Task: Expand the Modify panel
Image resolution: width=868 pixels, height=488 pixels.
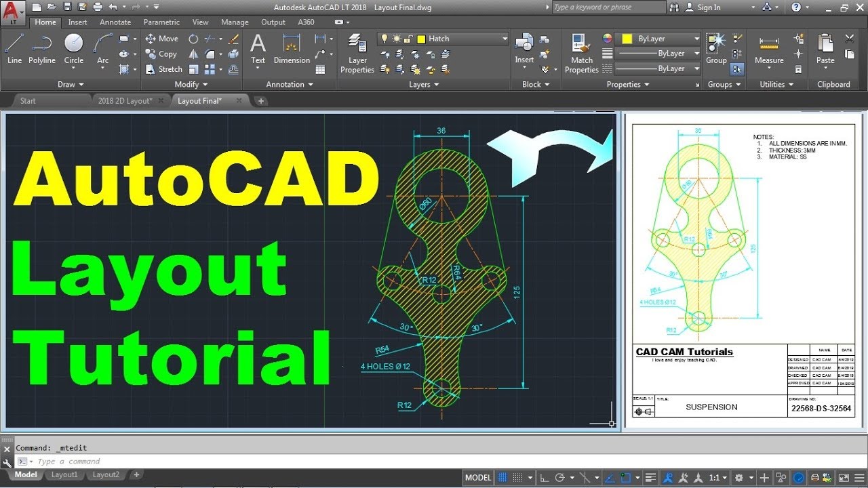Action: tap(191, 85)
